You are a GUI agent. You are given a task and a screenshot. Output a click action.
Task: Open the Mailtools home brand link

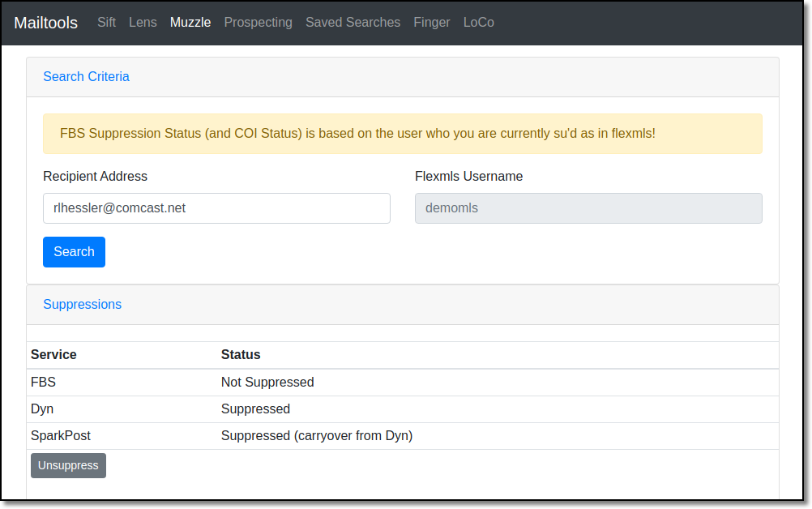pyautogui.click(x=45, y=23)
